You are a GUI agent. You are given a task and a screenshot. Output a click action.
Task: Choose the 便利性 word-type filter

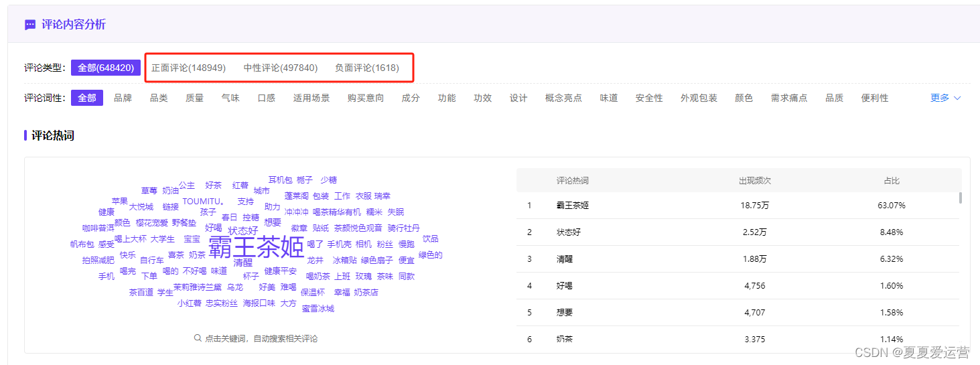pyautogui.click(x=875, y=98)
